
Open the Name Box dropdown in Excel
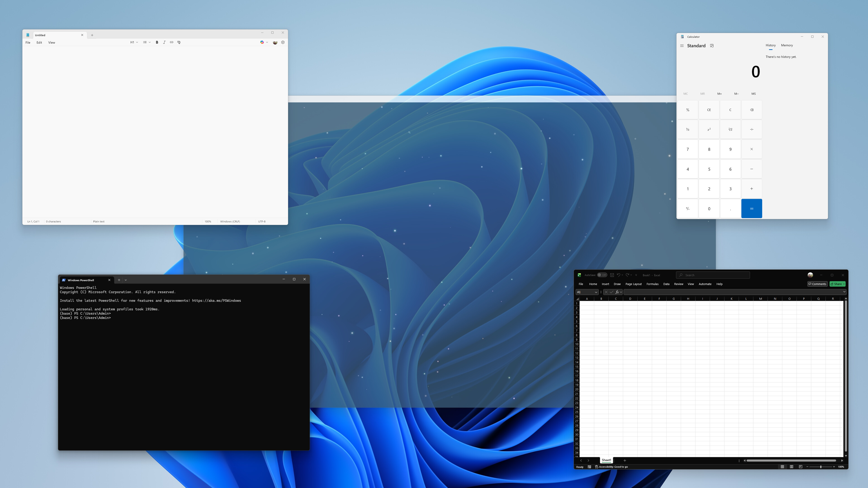coord(596,292)
